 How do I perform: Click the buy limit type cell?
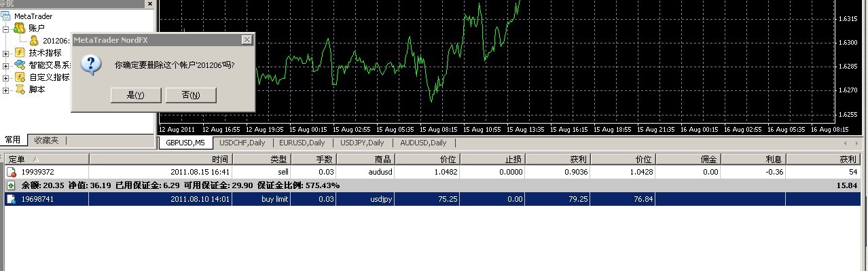261,199
